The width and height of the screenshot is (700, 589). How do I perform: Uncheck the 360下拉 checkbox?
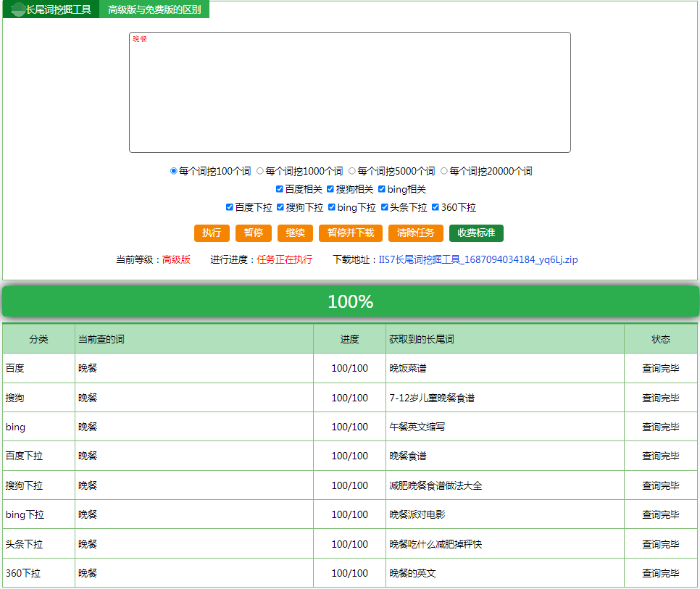point(436,207)
